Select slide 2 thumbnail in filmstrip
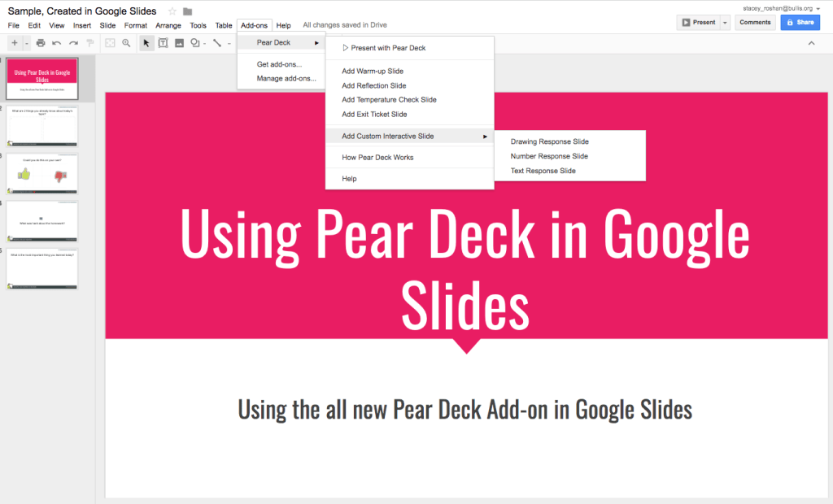 tap(42, 126)
